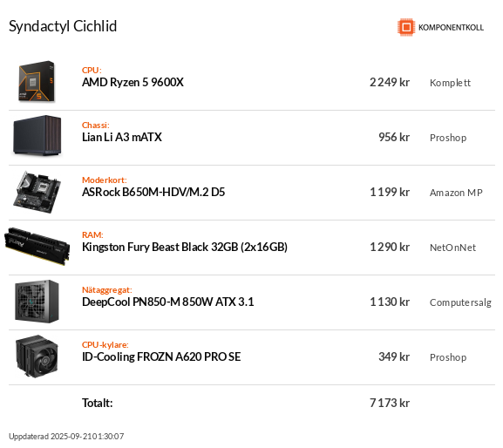Go to the Computersalg retailer
This screenshot has width=503, height=448.
pos(460,302)
